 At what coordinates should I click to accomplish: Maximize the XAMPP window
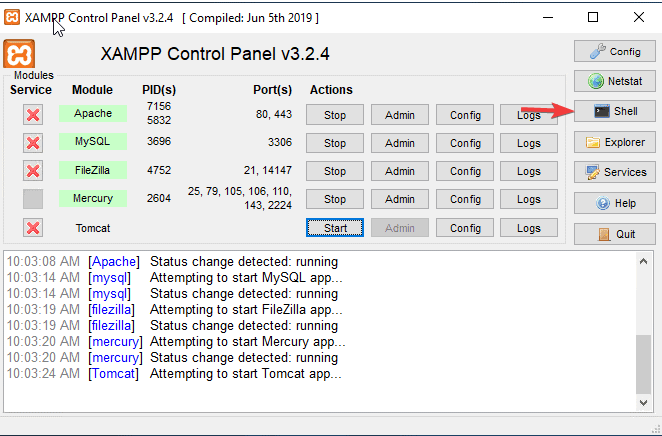(593, 17)
